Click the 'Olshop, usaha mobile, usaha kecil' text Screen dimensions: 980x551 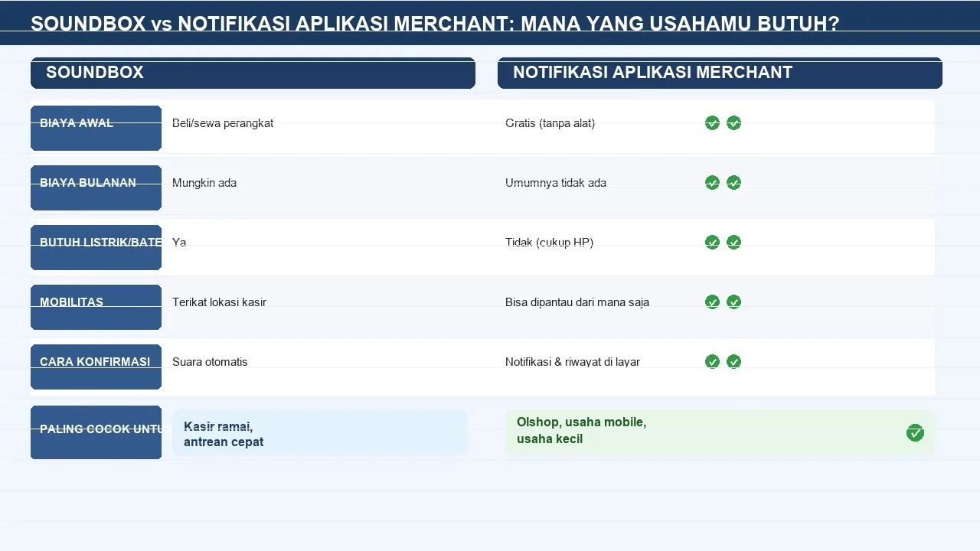click(581, 430)
